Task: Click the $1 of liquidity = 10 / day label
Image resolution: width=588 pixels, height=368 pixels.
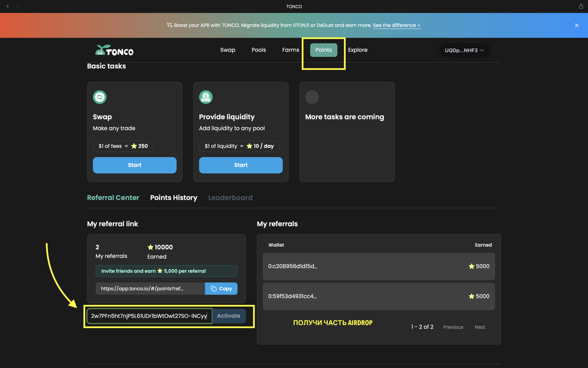Action: [239, 146]
